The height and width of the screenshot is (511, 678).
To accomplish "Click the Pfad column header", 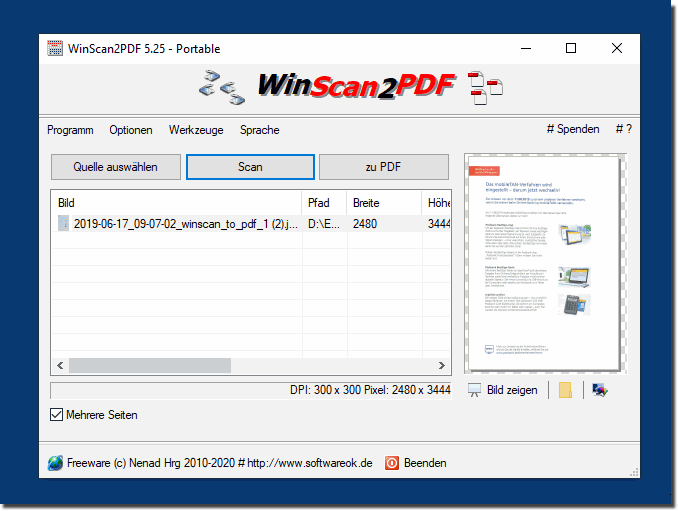I will point(324,203).
